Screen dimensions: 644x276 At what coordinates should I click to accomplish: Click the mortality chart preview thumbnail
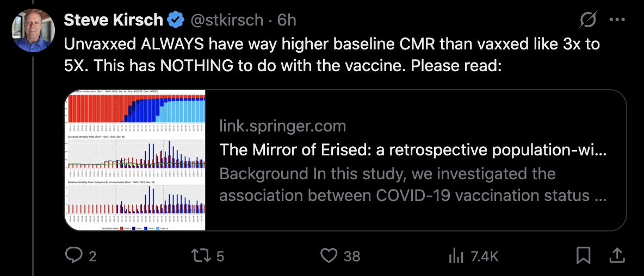pyautogui.click(x=136, y=160)
